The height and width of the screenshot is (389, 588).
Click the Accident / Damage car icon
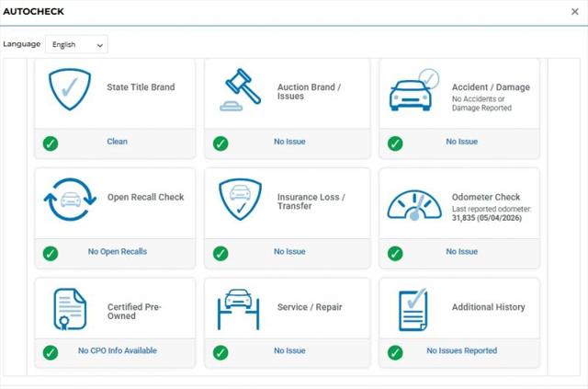tap(413, 90)
